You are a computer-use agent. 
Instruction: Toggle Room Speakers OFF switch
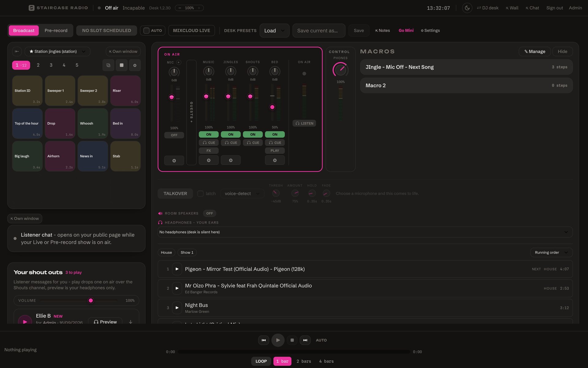(209, 213)
